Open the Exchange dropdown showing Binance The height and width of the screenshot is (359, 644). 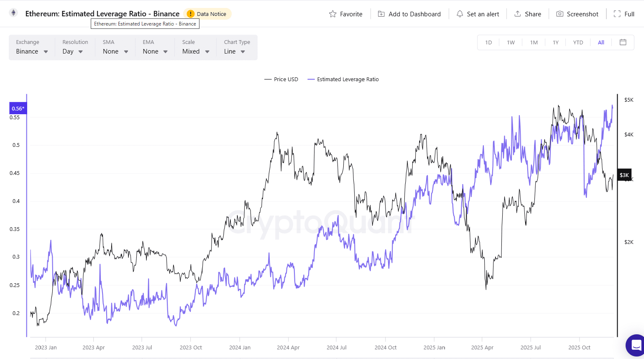click(31, 51)
